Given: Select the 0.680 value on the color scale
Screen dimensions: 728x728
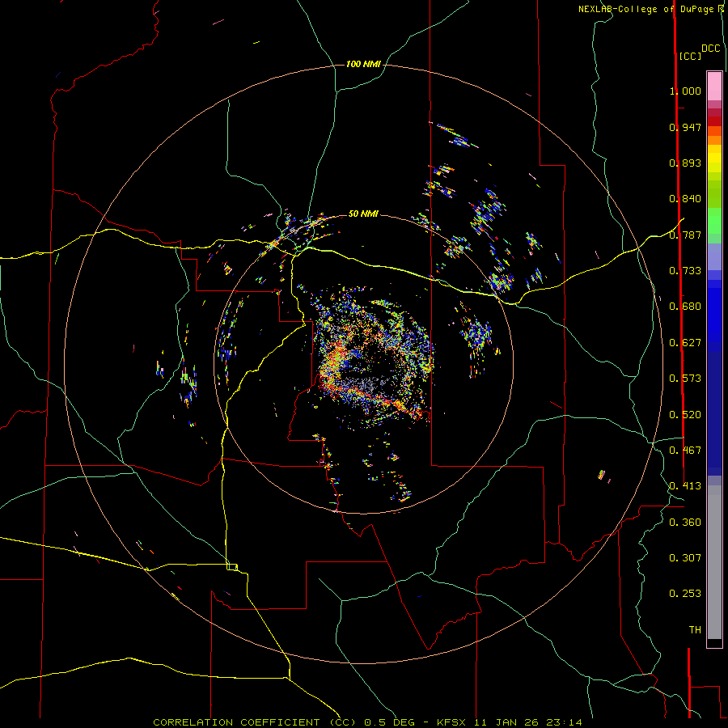Looking at the screenshot, I should [685, 307].
